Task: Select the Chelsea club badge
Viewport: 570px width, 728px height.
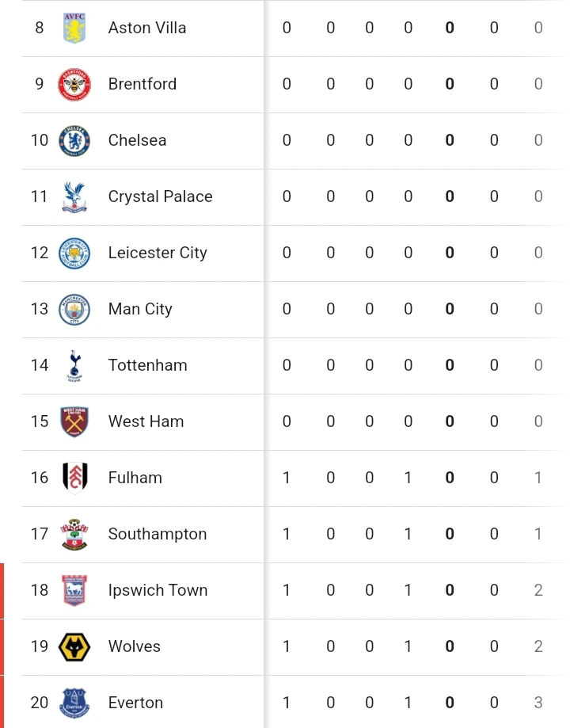Action: click(x=74, y=141)
